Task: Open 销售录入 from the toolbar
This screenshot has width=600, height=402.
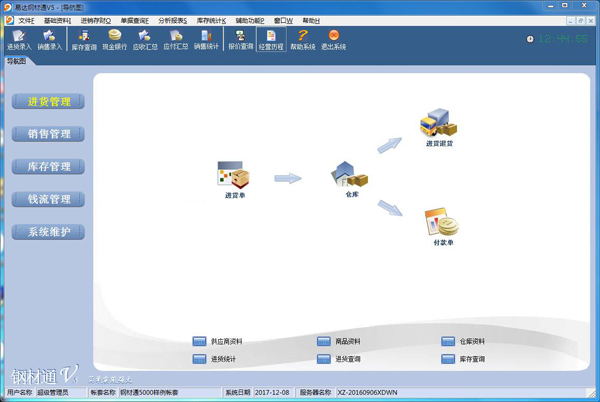Action: coord(49,39)
